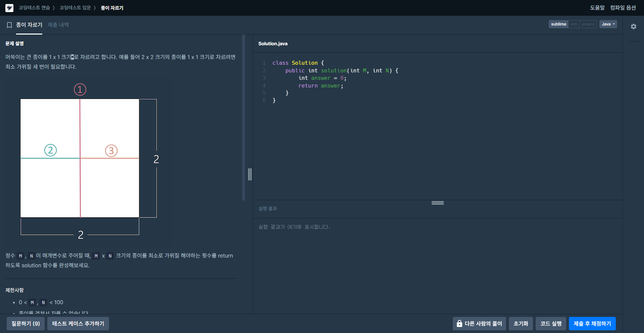Submit with 제출 후 채점하기 button

592,324
